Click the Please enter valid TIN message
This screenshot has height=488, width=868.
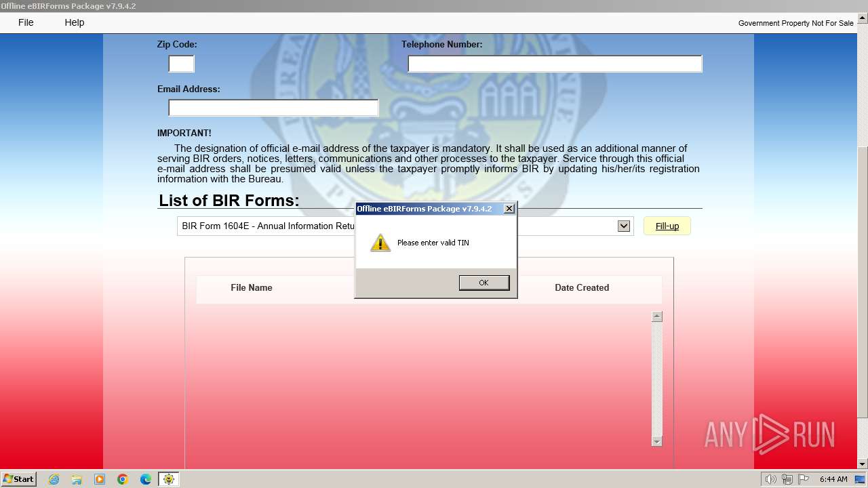(x=433, y=243)
